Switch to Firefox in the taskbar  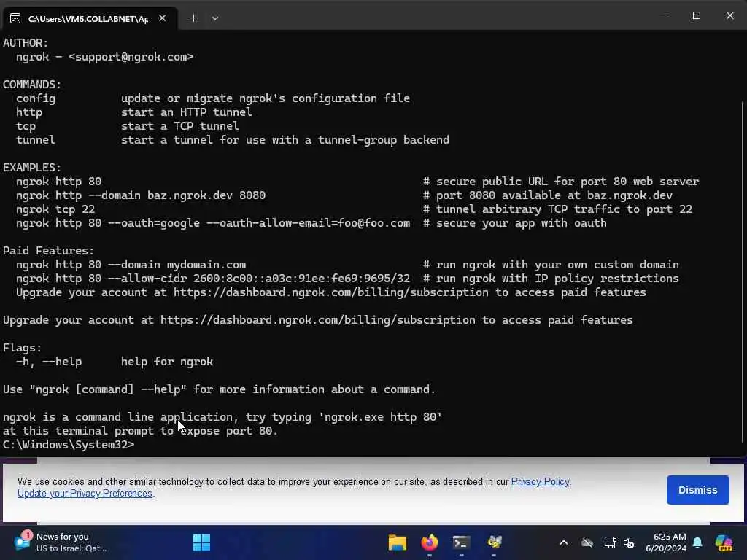click(429, 542)
